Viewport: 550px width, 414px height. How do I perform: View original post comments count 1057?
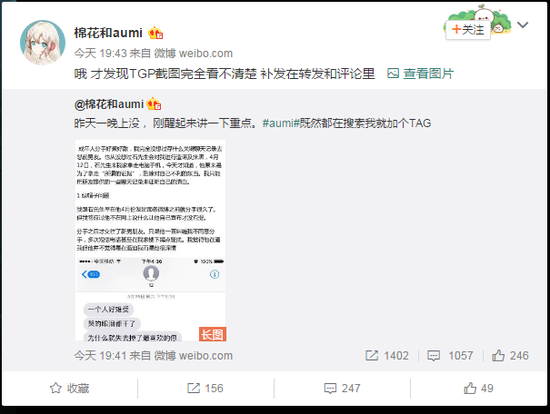pos(450,356)
